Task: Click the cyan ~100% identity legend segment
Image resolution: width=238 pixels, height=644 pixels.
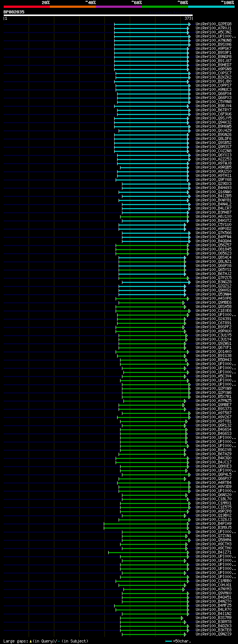Action: coord(211,7)
